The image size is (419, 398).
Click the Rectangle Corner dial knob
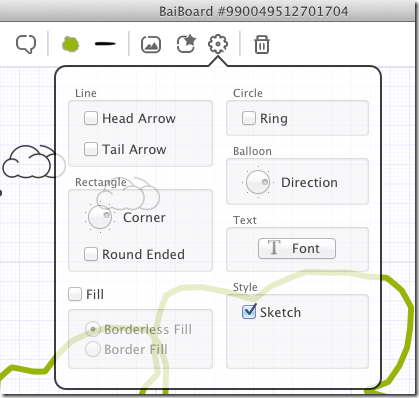100,217
